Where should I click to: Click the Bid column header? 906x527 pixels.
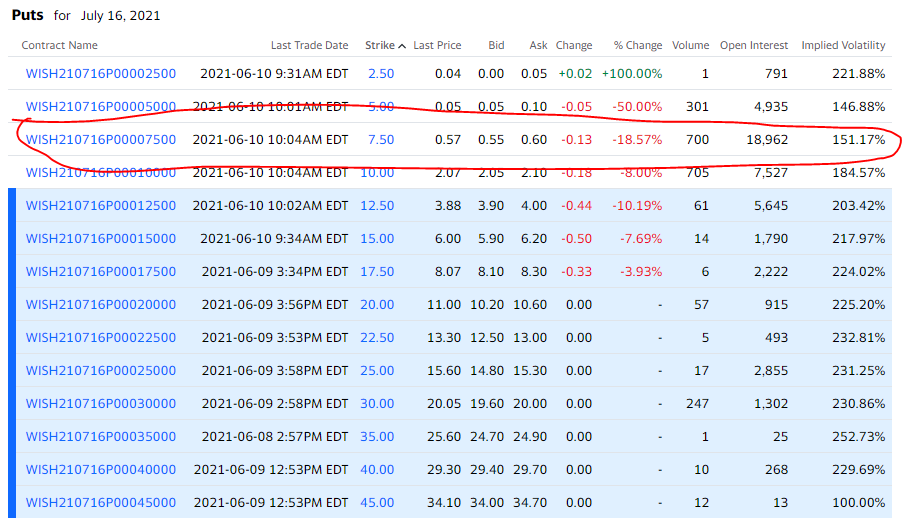click(x=496, y=45)
